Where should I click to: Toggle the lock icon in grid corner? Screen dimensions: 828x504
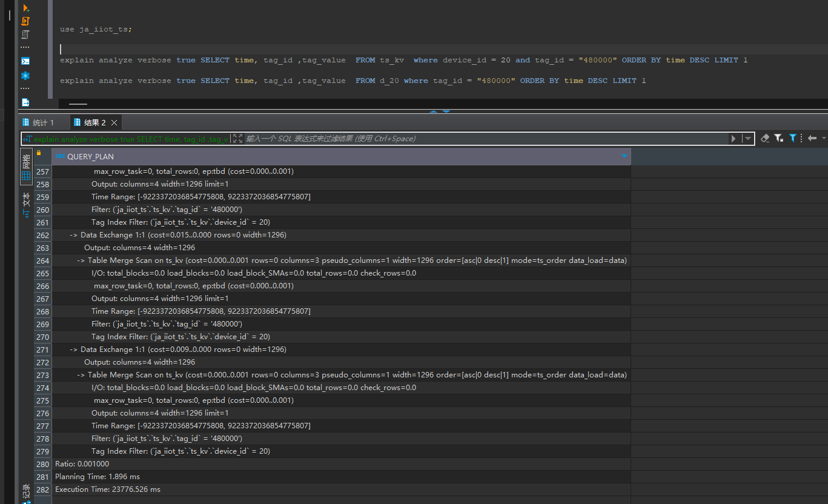click(39, 154)
